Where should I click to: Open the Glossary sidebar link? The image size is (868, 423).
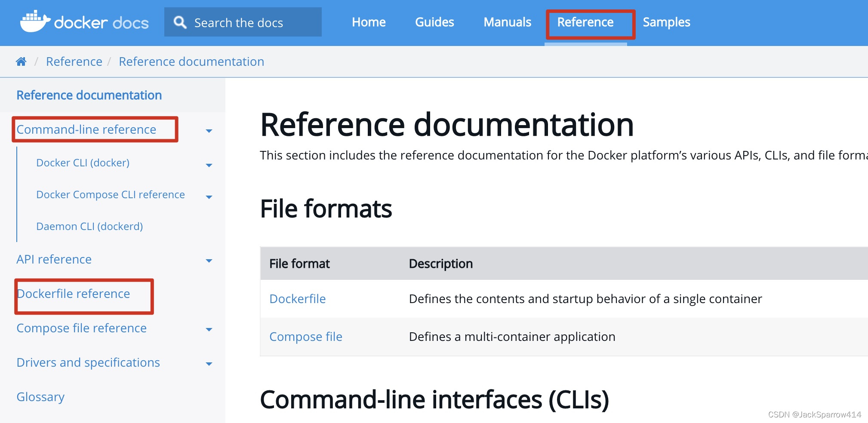tap(40, 397)
